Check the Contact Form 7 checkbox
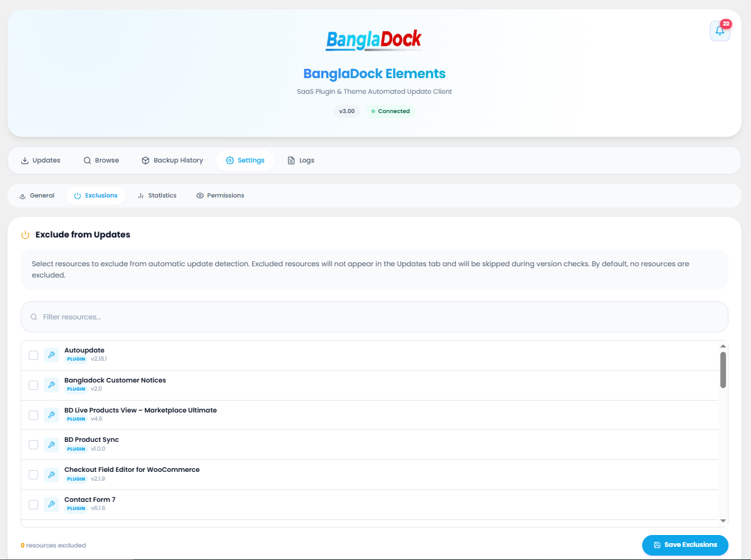This screenshot has width=751, height=560. (x=34, y=504)
